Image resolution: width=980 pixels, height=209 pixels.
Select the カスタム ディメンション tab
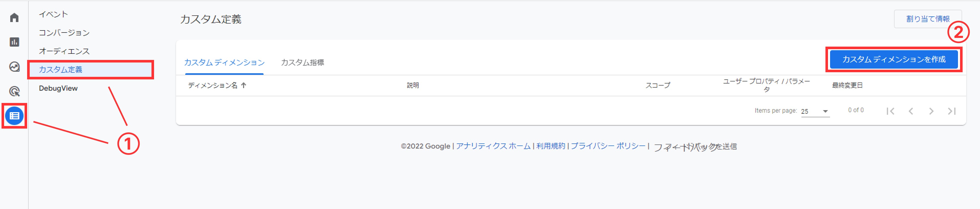coord(224,62)
